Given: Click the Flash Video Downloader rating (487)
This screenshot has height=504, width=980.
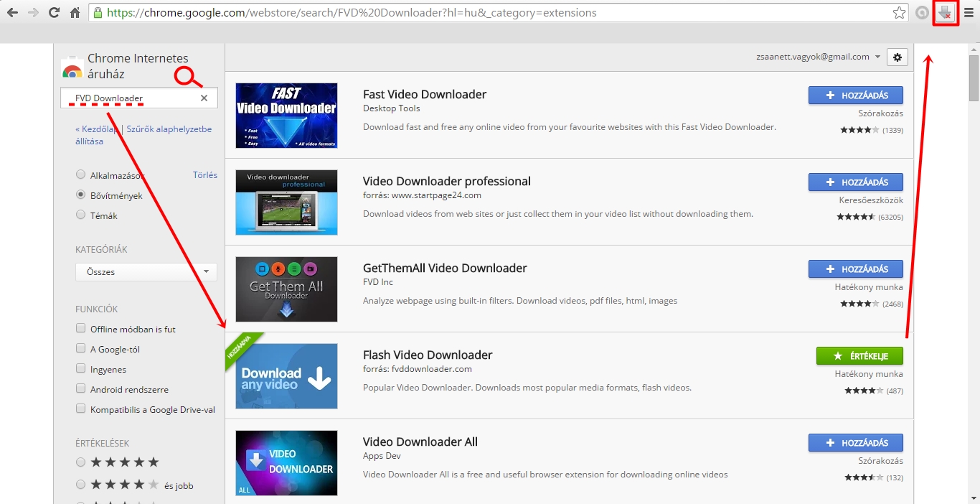Looking at the screenshot, I should point(874,391).
